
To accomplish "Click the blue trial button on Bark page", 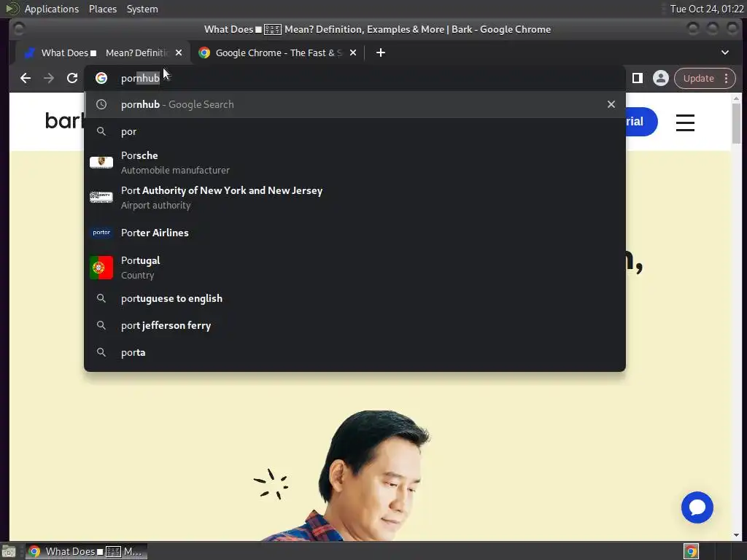I will click(642, 122).
